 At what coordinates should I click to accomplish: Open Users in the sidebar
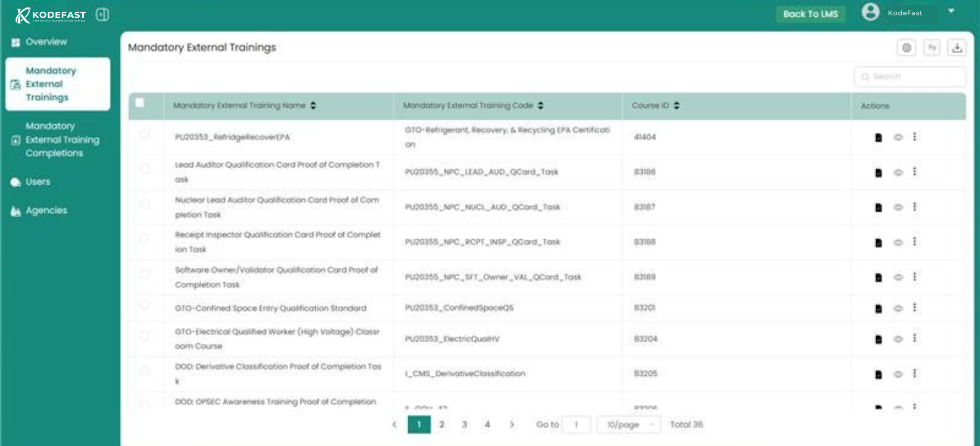pyautogui.click(x=38, y=182)
